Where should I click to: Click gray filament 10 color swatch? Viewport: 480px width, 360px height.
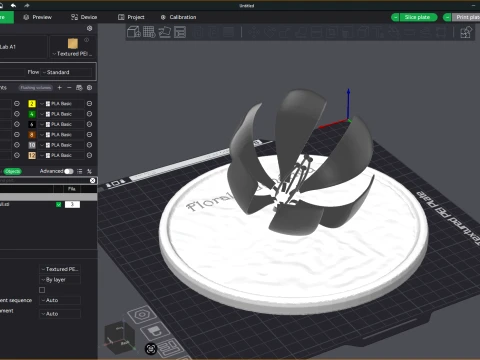32,145
